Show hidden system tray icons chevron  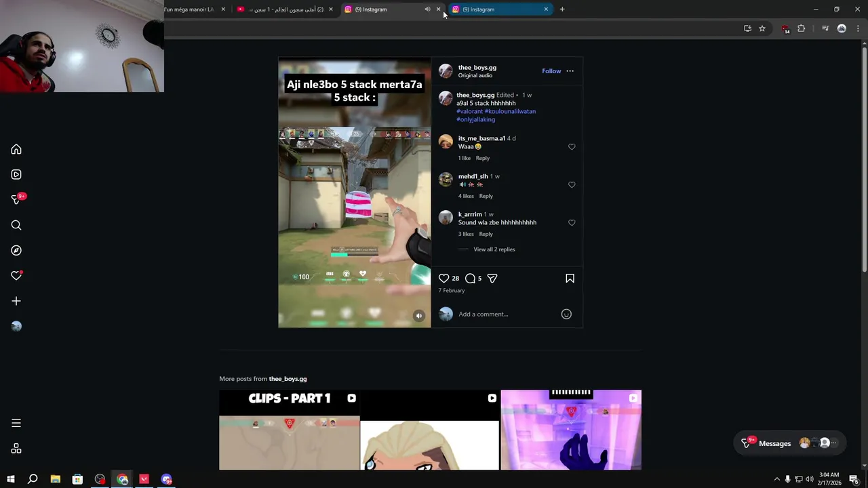coord(776,479)
